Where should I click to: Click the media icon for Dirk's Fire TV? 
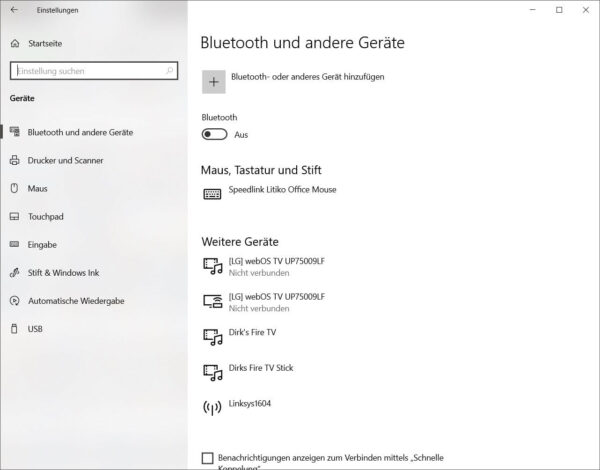[x=212, y=337]
